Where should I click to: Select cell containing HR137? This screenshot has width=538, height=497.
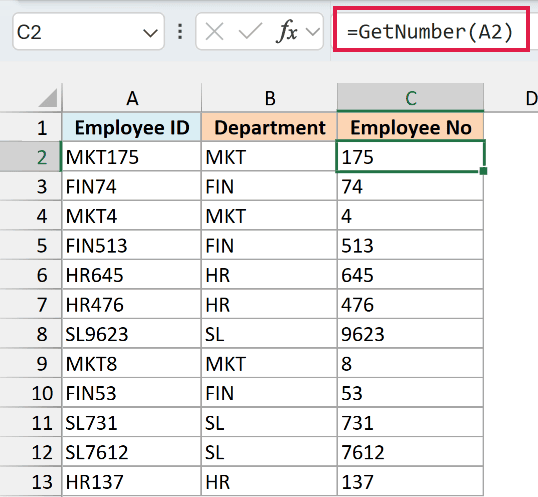coord(132,482)
